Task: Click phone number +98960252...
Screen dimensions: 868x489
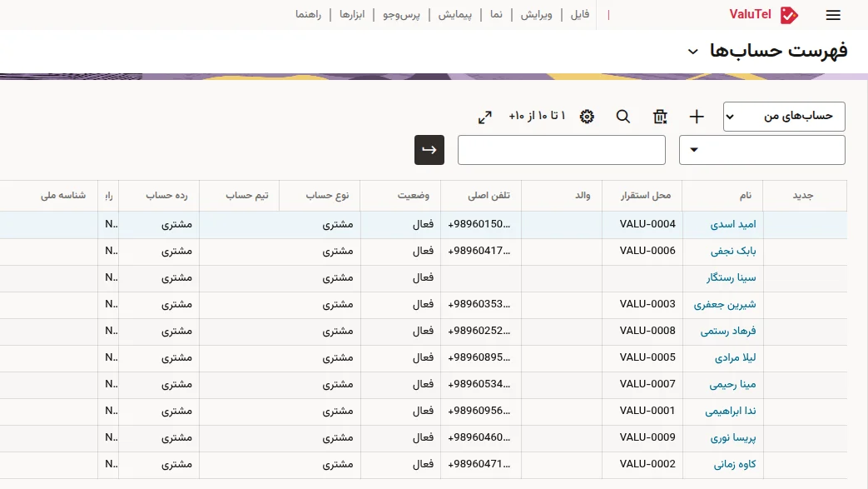Action: pyautogui.click(x=479, y=331)
